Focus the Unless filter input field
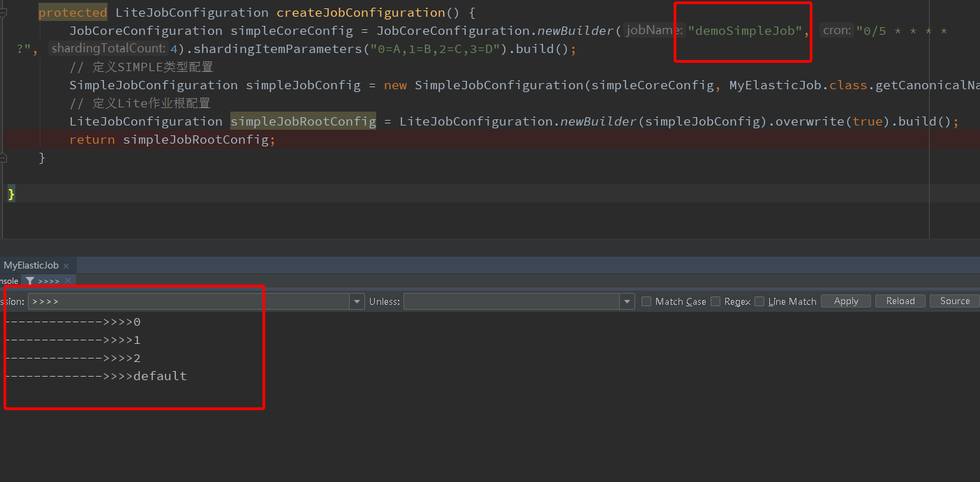The width and height of the screenshot is (980, 482). coord(512,301)
